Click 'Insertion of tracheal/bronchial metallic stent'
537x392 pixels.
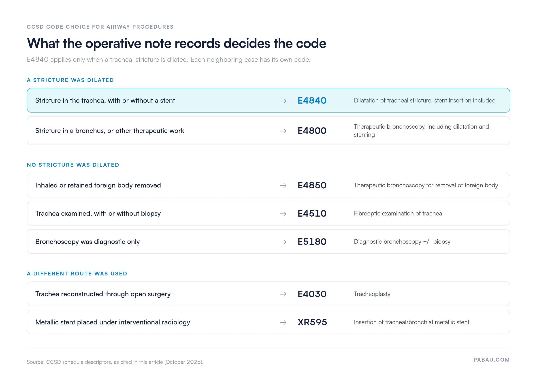point(411,322)
